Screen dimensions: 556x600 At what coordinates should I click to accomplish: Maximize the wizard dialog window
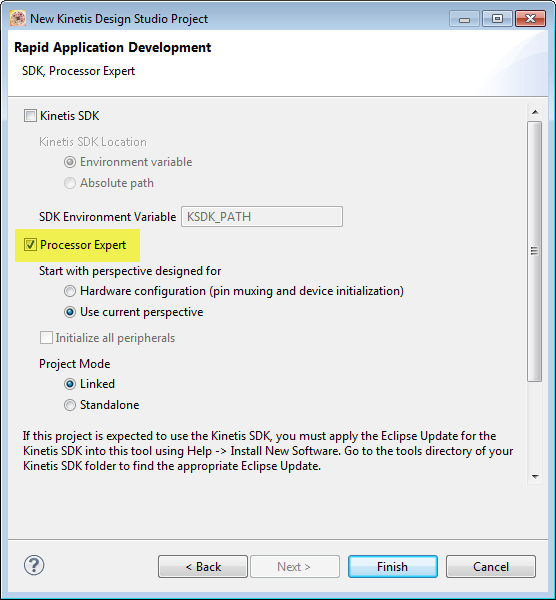coord(497,19)
